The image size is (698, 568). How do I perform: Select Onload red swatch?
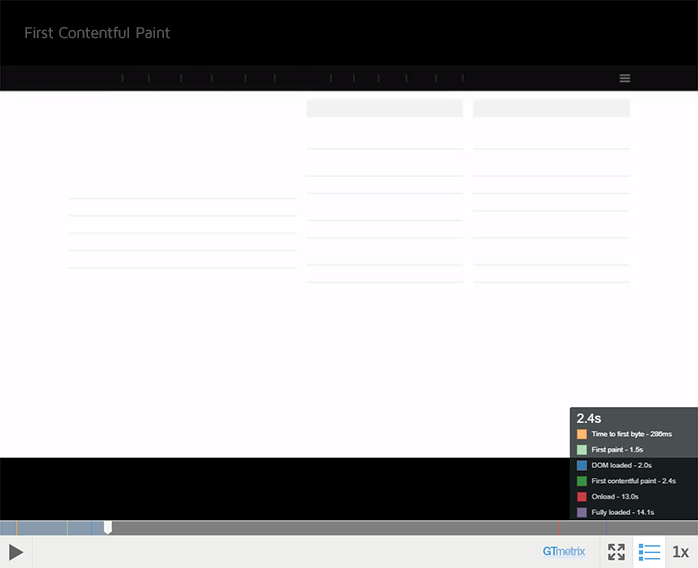tap(582, 496)
